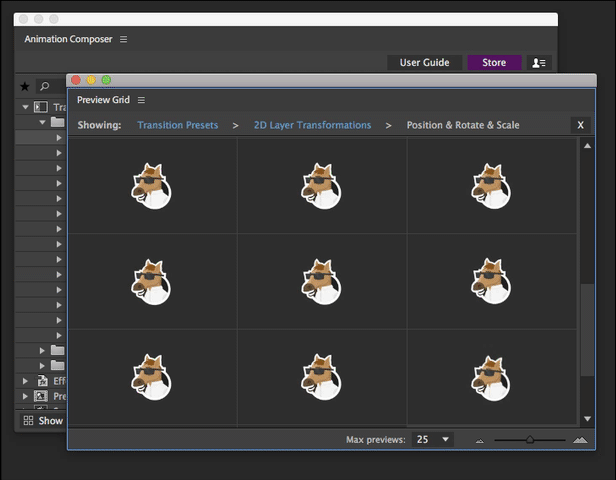Open the User Guide
616x480 pixels.
[424, 63]
